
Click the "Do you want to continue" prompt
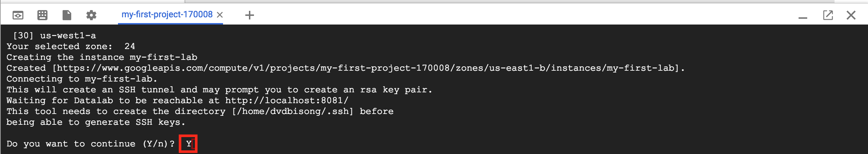pos(90,144)
